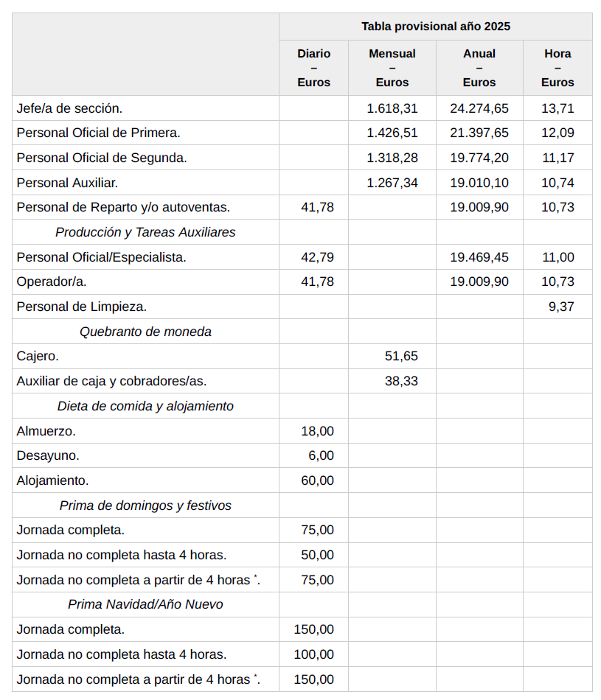The height and width of the screenshot is (700, 601).
Task: Click the 'Hora – Euros' column header
Action: [557, 68]
